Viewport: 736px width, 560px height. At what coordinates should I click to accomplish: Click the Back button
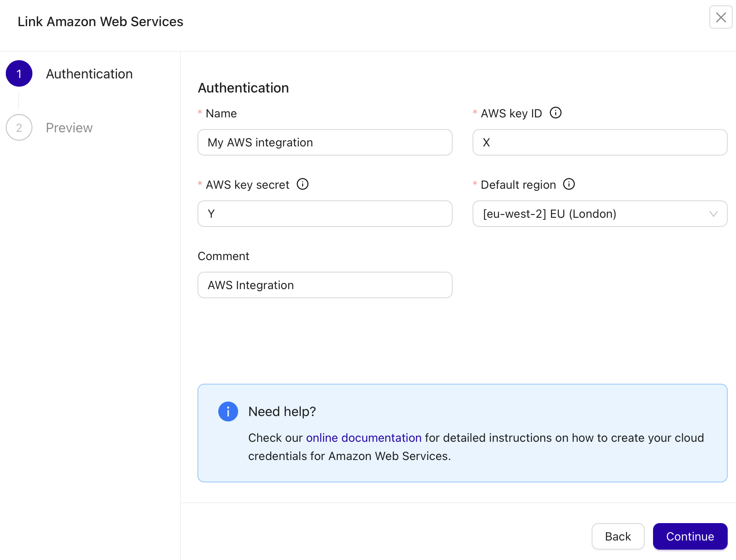618,536
